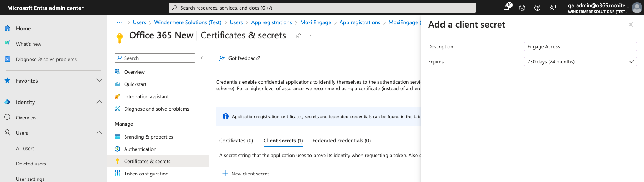This screenshot has width=644, height=182.
Task: Collapse the Identity section chevron
Action: point(99,102)
